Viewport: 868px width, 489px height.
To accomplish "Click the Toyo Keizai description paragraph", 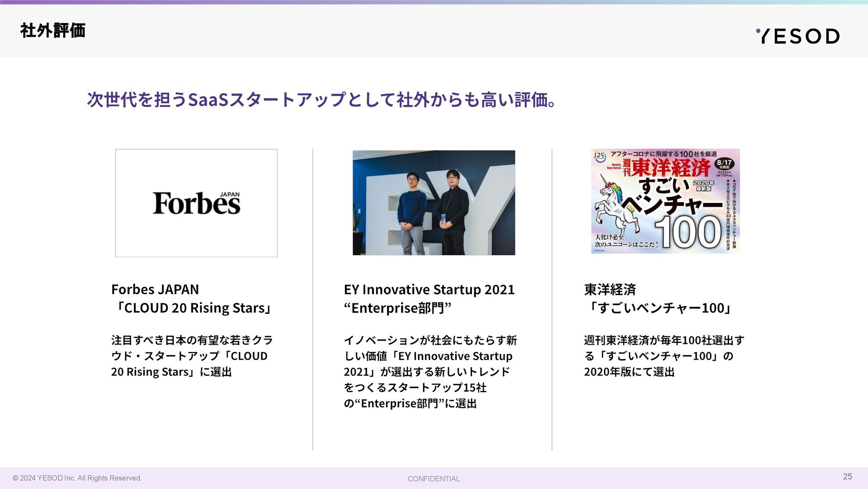I will pos(664,356).
